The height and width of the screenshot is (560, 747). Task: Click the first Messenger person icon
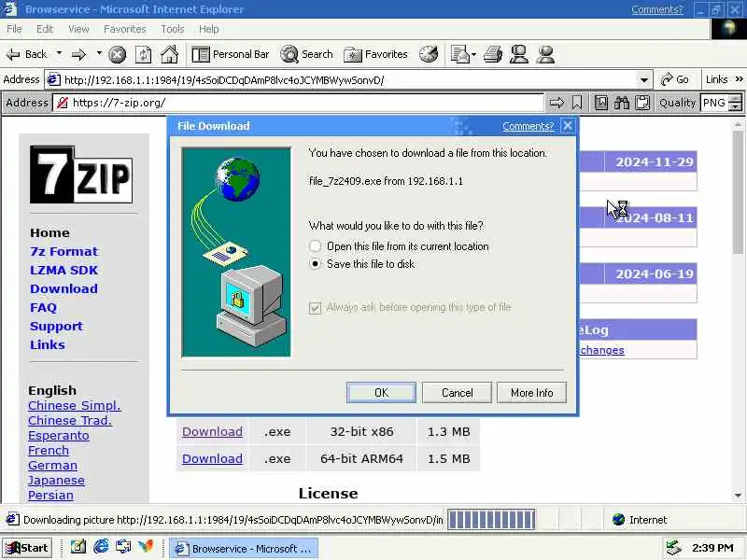pos(519,54)
